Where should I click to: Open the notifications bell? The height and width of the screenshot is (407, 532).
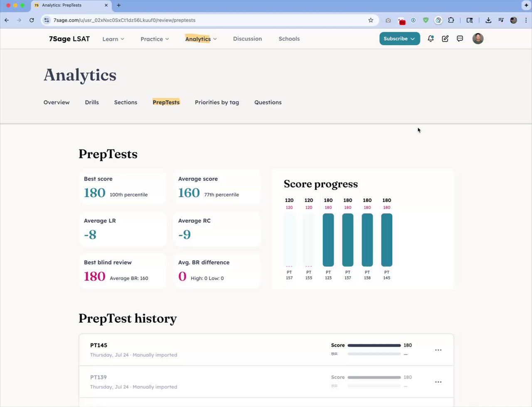(431, 39)
